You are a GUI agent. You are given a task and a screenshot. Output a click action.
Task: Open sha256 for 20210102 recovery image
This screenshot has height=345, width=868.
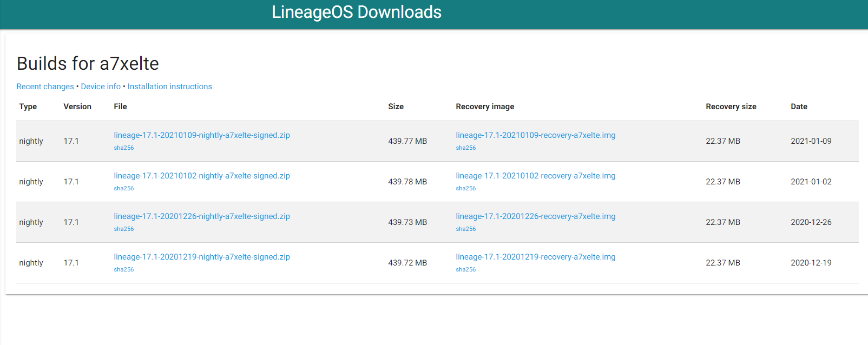[x=466, y=188]
